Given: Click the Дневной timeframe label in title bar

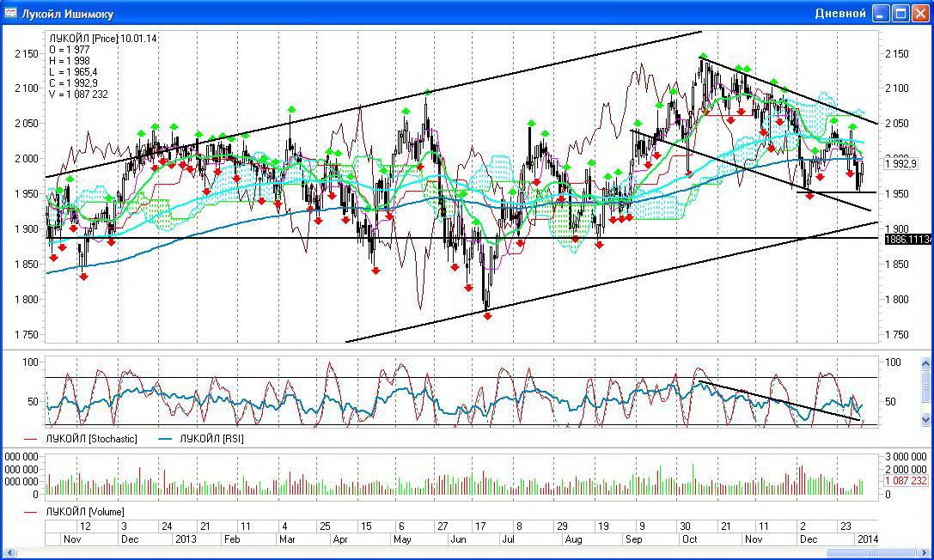Looking at the screenshot, I should [x=839, y=13].
